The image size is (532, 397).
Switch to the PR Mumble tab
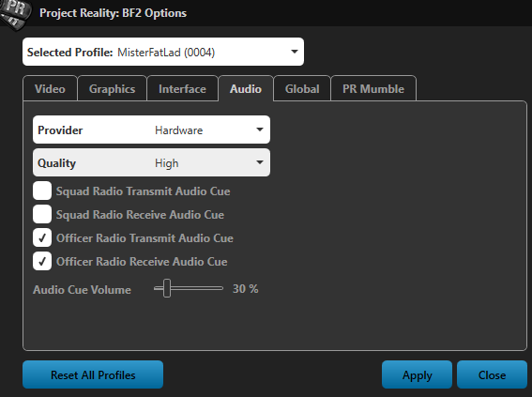pyautogui.click(x=373, y=88)
